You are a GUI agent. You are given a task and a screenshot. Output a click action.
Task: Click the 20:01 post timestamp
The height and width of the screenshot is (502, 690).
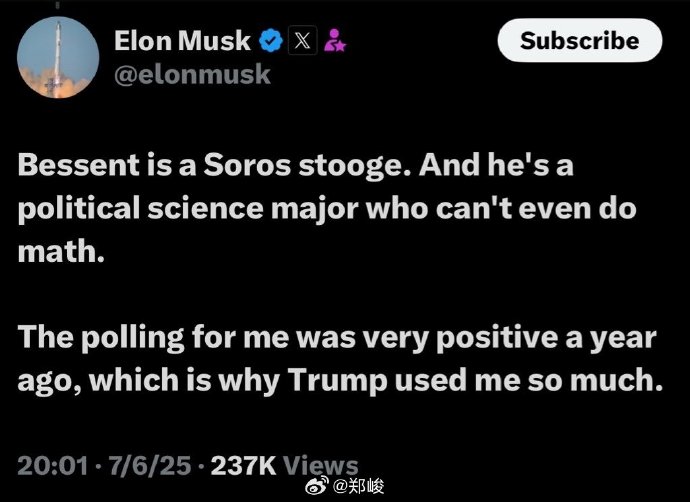49,465
